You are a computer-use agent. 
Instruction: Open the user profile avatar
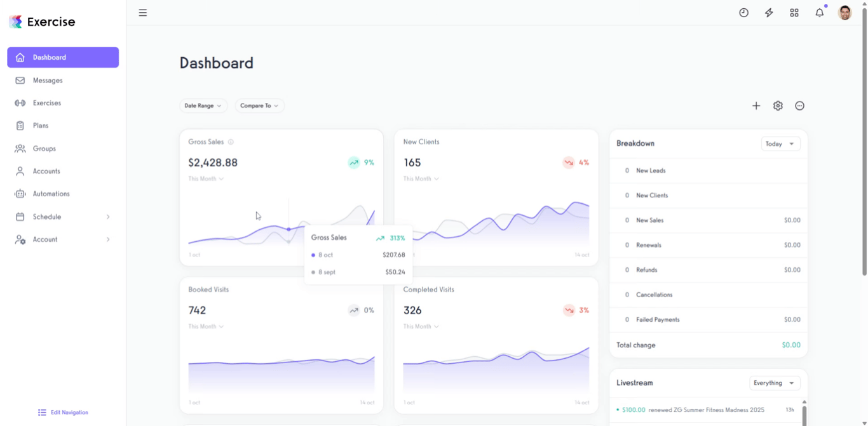coord(845,13)
